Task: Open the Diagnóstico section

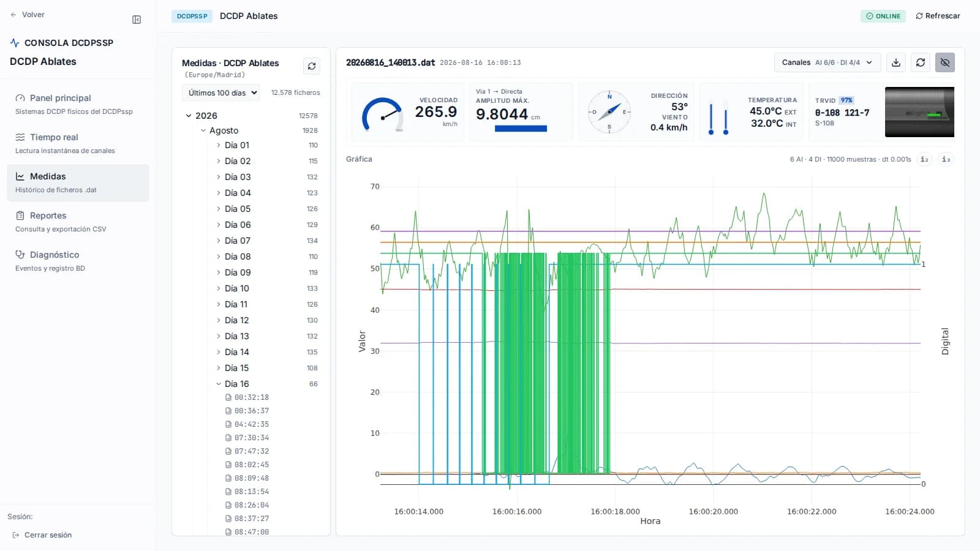Action: pos(78,261)
